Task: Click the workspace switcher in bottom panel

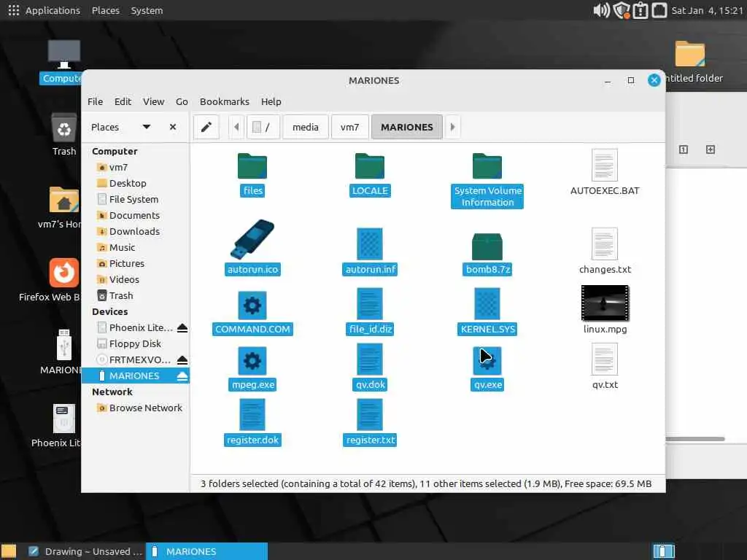Action: [664, 551]
